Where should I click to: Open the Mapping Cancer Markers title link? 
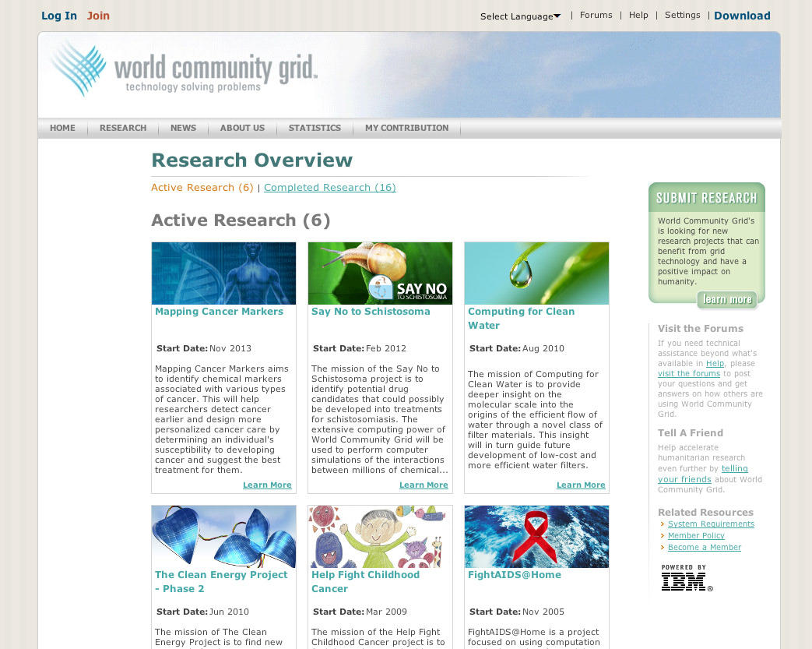pyautogui.click(x=219, y=312)
